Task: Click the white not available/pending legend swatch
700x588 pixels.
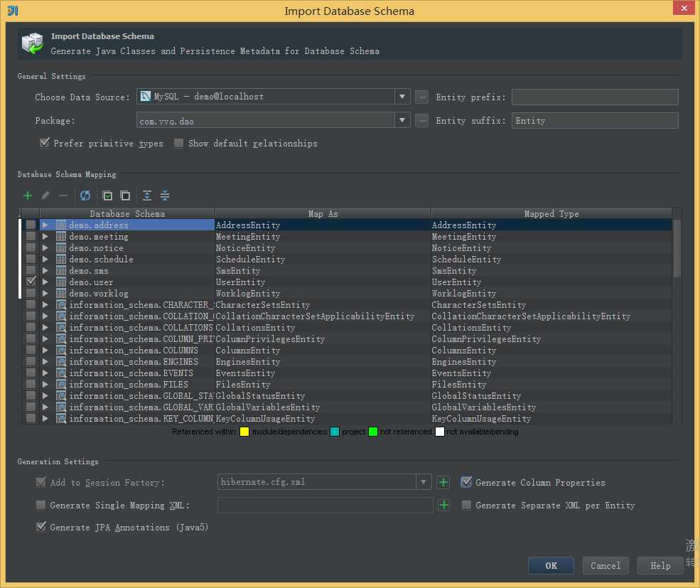Action: [439, 432]
